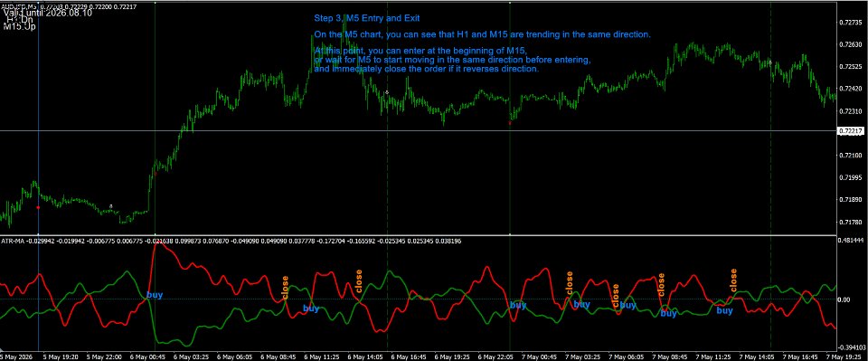
Task: Click the first 'buy' label above 6 May 00:45
Action: click(x=155, y=295)
